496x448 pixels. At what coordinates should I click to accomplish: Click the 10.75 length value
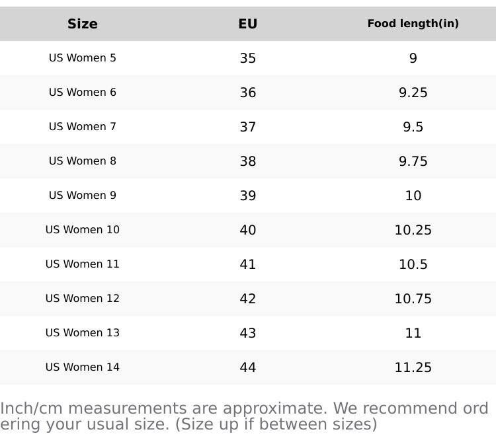coord(413,299)
